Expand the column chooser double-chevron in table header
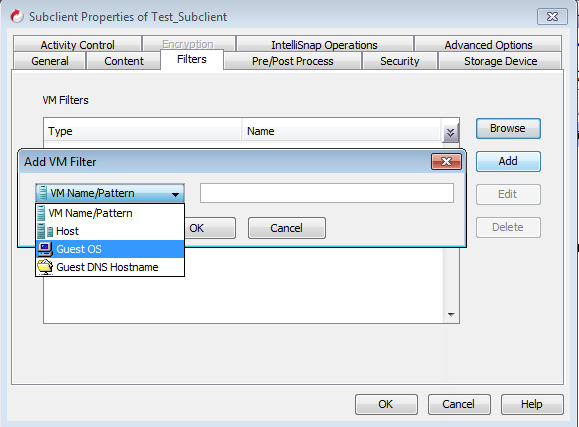 [x=450, y=132]
